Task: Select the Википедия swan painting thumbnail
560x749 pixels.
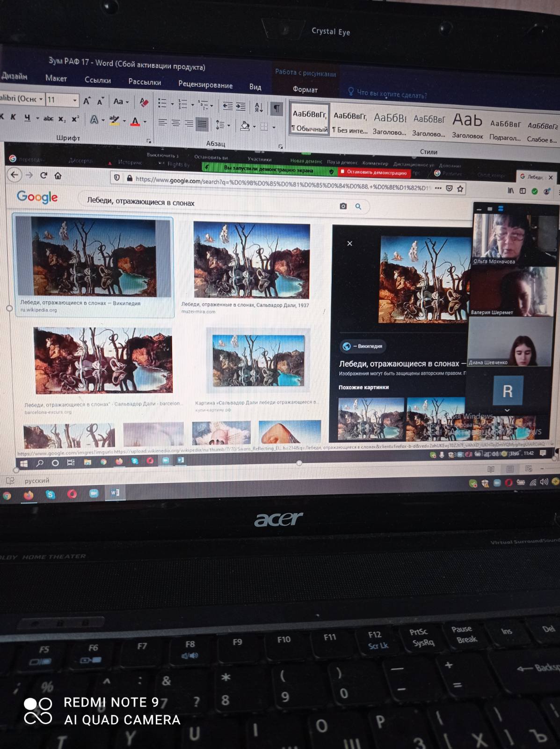Action: (x=94, y=257)
